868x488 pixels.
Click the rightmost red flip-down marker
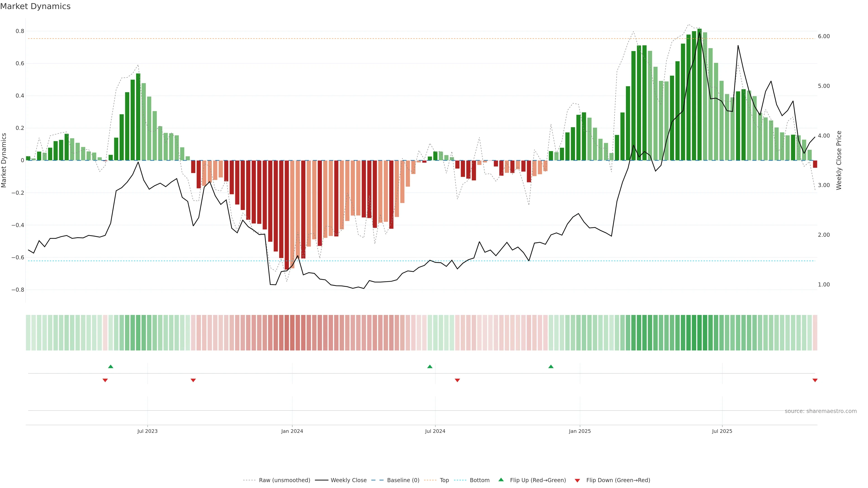815,380
